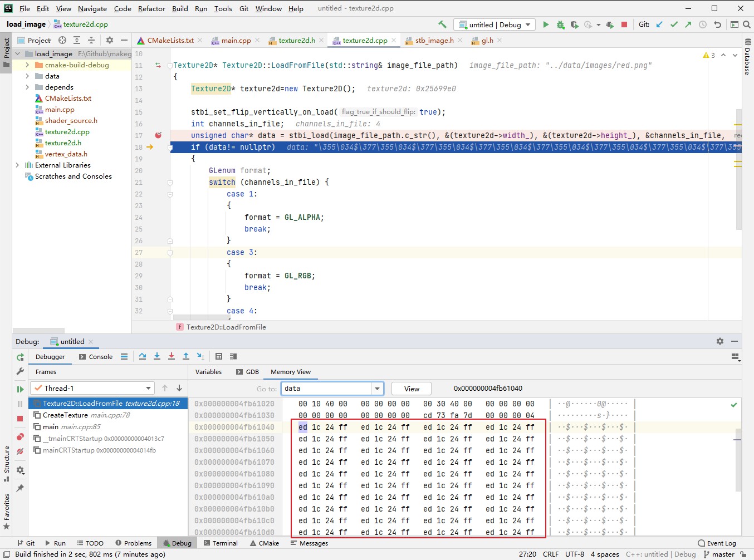Expand External Libraries node

pos(17,165)
